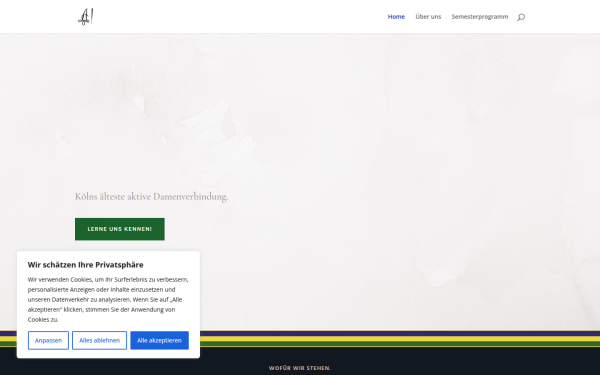Click the site logo in the header

coord(86,17)
